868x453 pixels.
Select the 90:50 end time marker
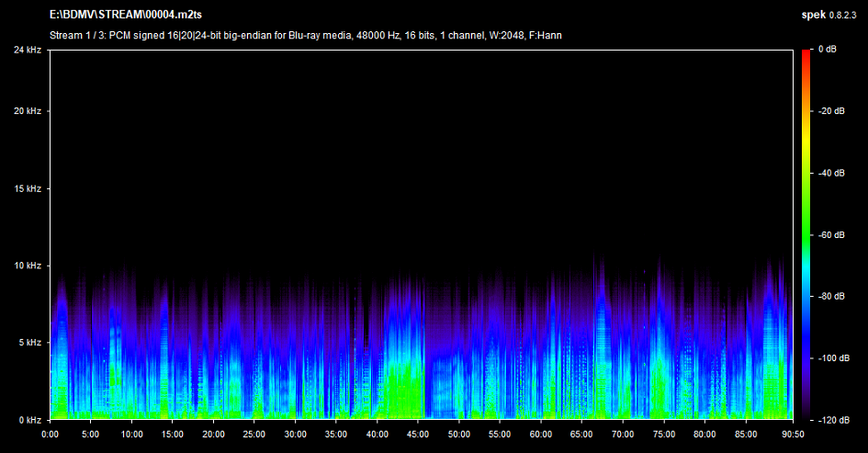[791, 434]
